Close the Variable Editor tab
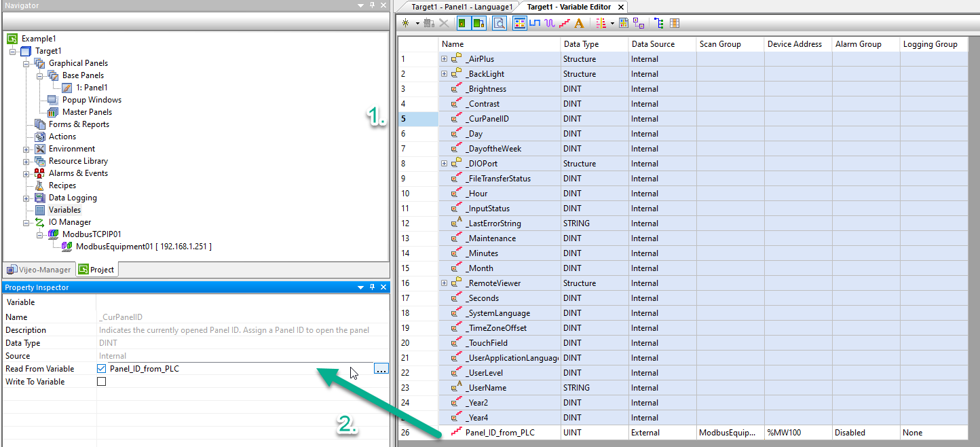The image size is (980, 447). [621, 7]
